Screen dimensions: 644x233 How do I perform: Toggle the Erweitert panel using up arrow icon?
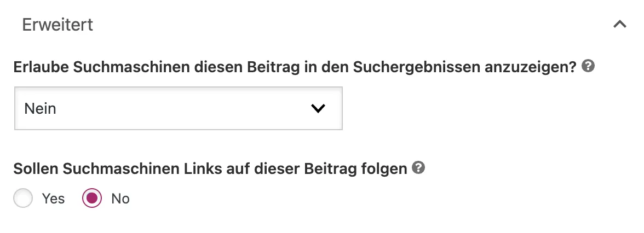coord(620,24)
